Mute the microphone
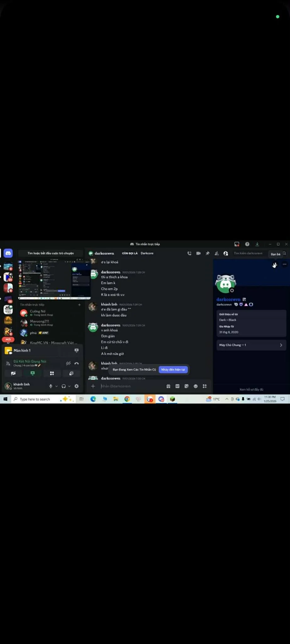This screenshot has height=644, width=290. (51, 386)
